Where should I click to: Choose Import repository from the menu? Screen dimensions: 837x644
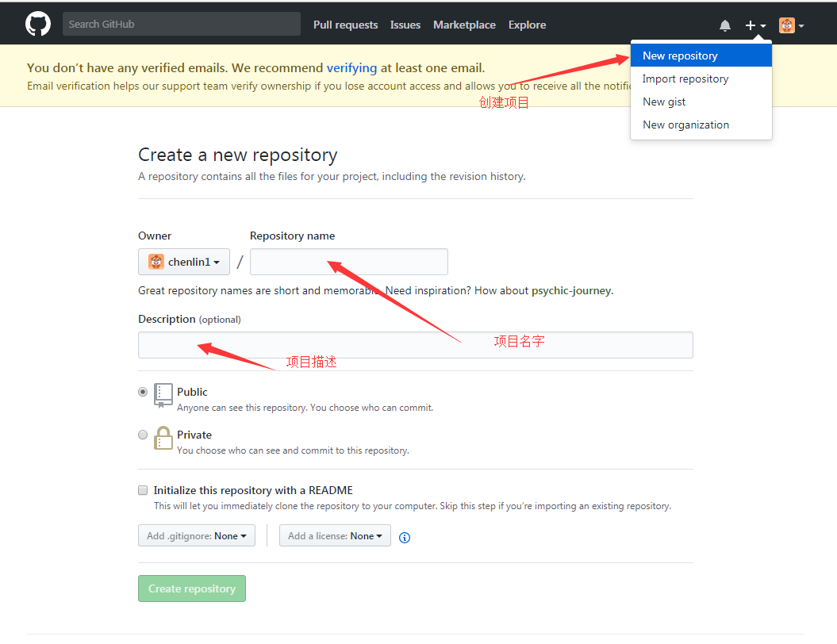[701, 79]
